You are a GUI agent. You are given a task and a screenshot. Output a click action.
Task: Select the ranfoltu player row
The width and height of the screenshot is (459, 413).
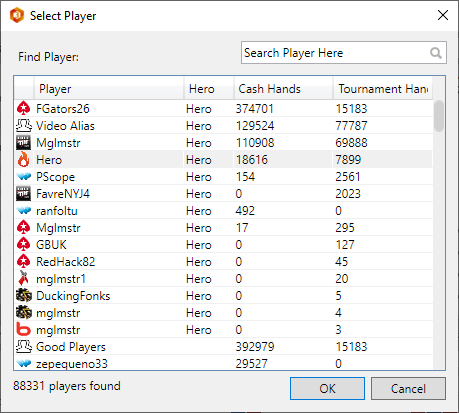(224, 210)
